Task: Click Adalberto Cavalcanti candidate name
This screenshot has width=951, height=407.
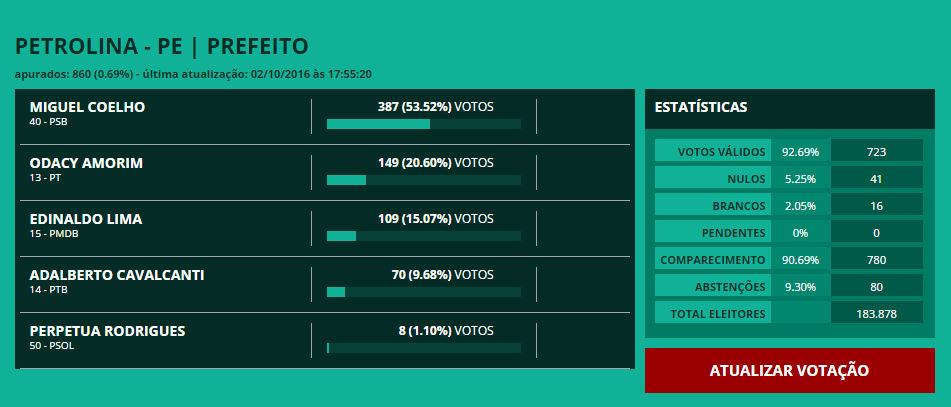Action: click(x=116, y=275)
